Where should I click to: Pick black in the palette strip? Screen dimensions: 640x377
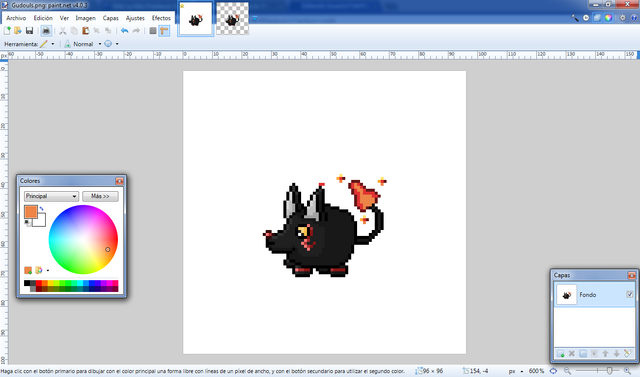pos(27,283)
